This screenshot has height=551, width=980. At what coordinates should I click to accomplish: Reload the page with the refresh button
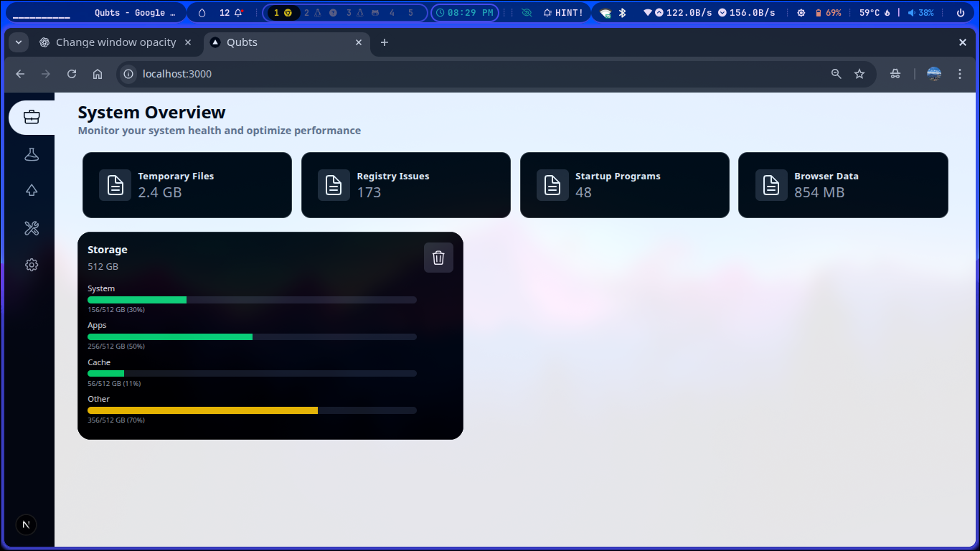point(72,74)
